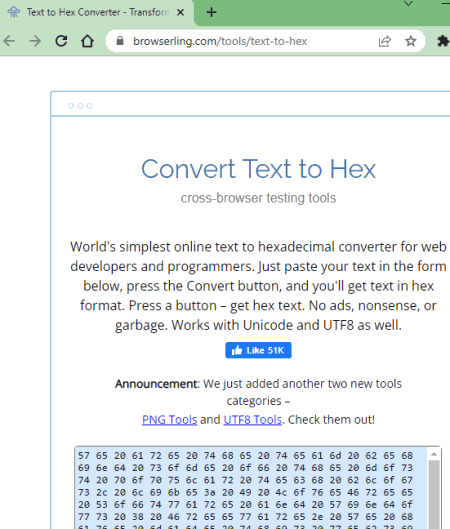450x529 pixels.
Task: Click the padlock site info icon
Action: [x=120, y=41]
